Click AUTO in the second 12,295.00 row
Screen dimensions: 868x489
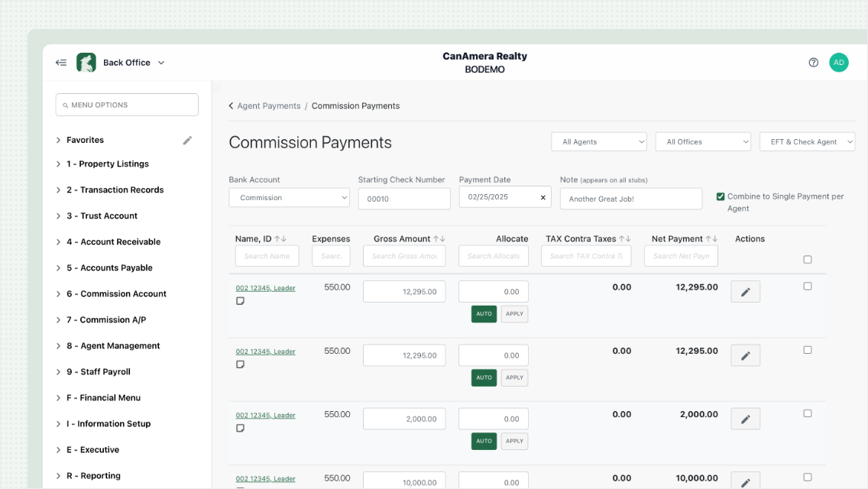484,377
